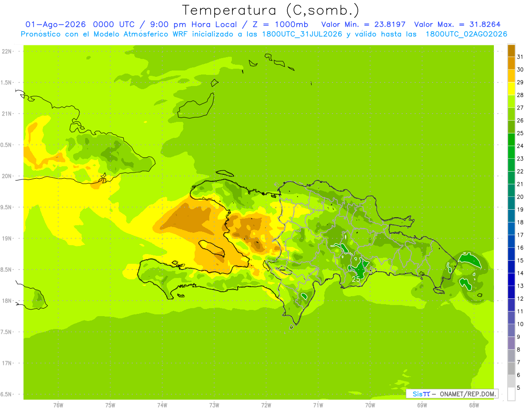Click the yellow legend swatch between 28 and 29
This screenshot has height=411, width=532.
point(511,89)
